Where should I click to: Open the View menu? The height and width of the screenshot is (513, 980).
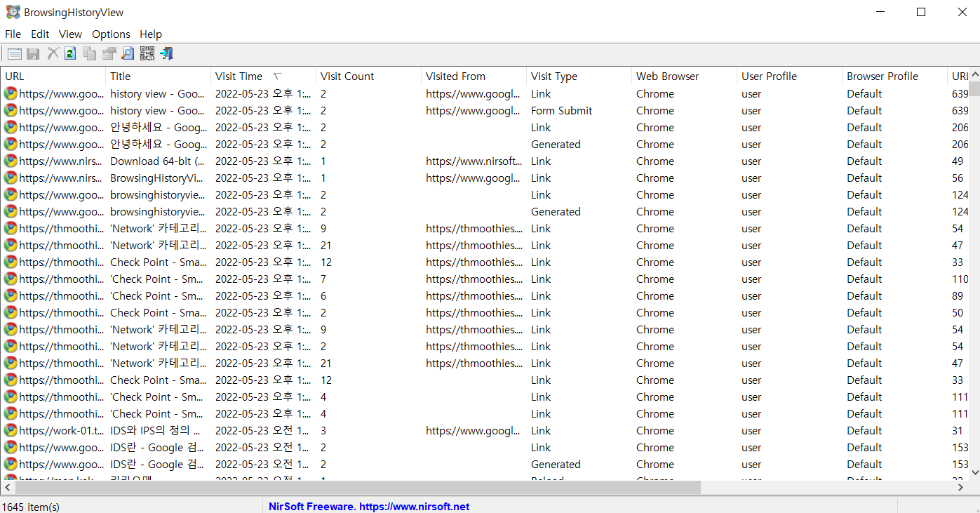(70, 34)
